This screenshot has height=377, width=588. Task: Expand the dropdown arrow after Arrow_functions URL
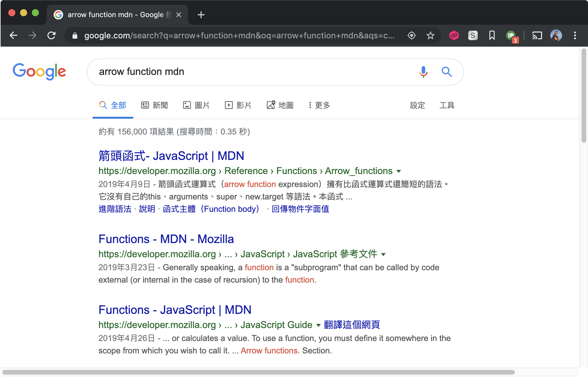(x=399, y=171)
